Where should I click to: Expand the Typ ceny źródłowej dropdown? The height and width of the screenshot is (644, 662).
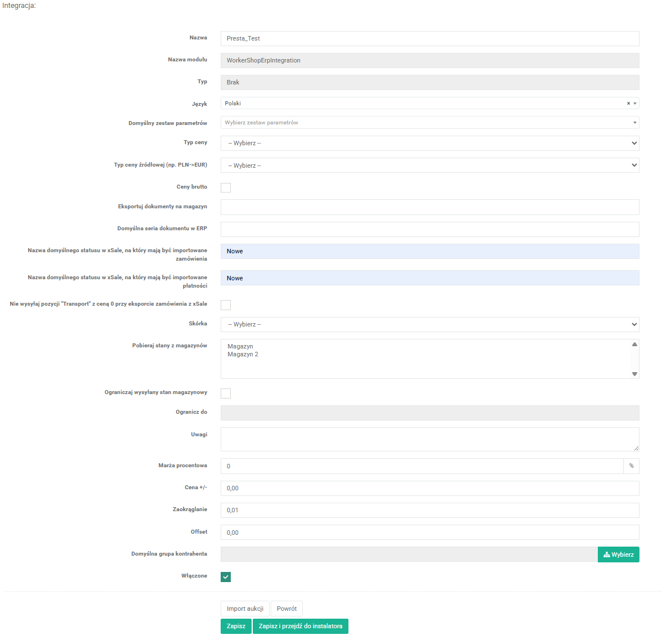[x=429, y=166]
